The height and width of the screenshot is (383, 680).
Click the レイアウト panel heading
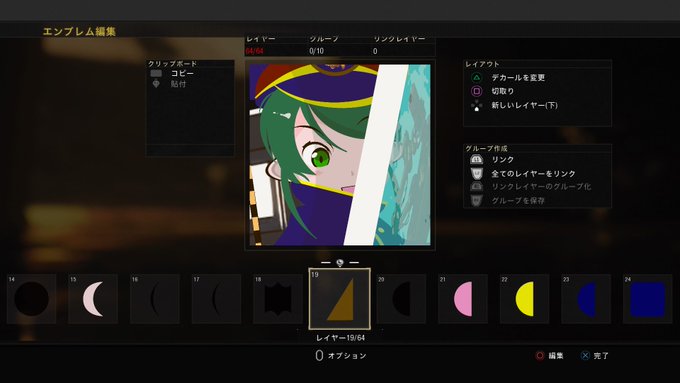coord(482,64)
